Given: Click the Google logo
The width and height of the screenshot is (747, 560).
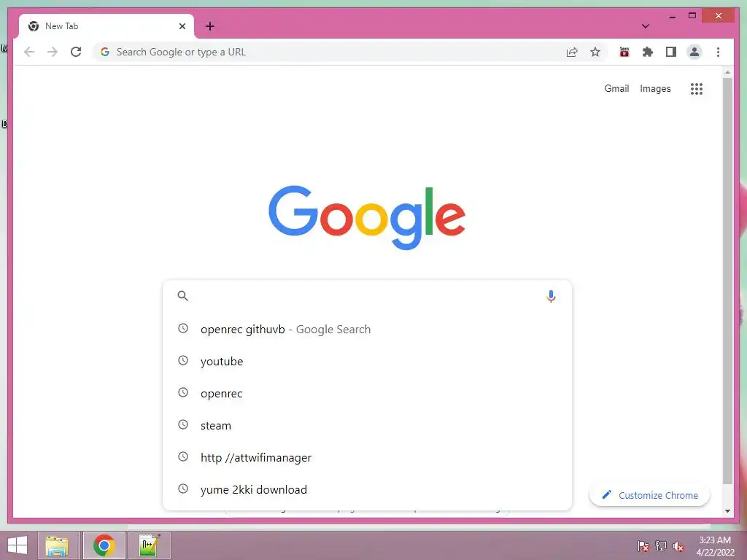Looking at the screenshot, I should point(367,217).
